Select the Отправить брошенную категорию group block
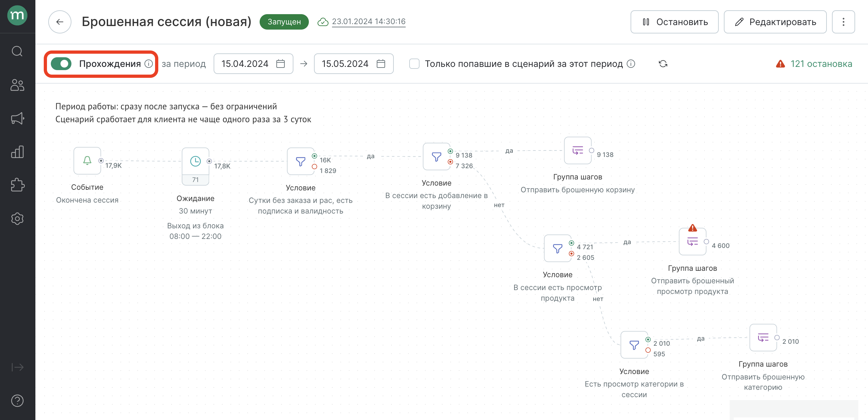 [763, 338]
